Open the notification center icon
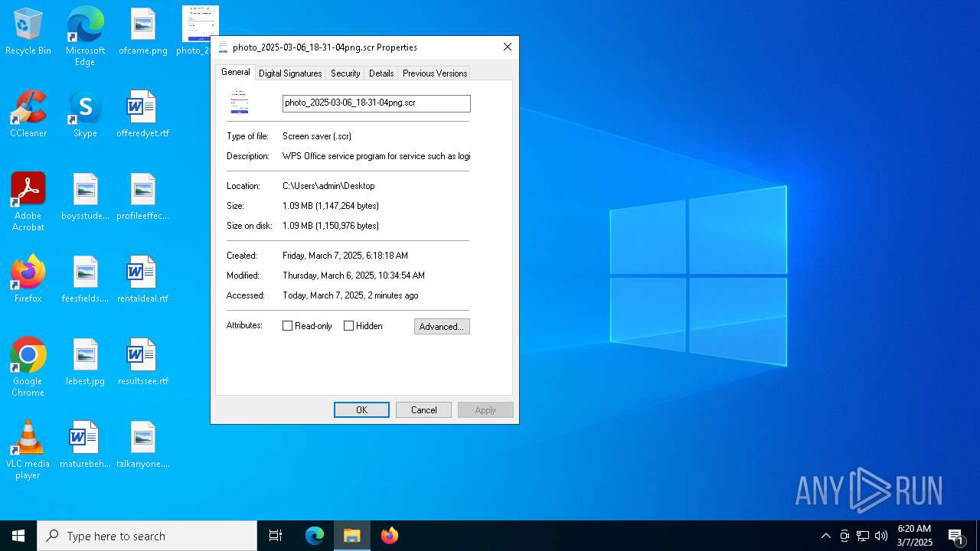Screen dimensions: 980x551 pos(956,536)
